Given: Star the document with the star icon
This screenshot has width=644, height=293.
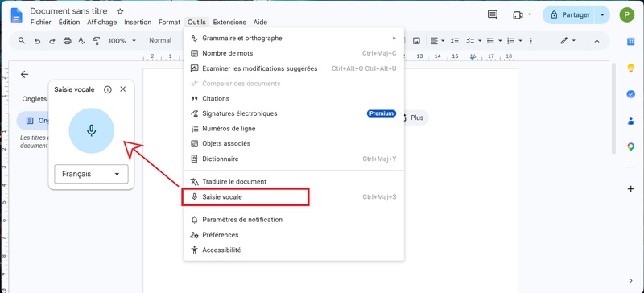Looking at the screenshot, I should 120,11.
